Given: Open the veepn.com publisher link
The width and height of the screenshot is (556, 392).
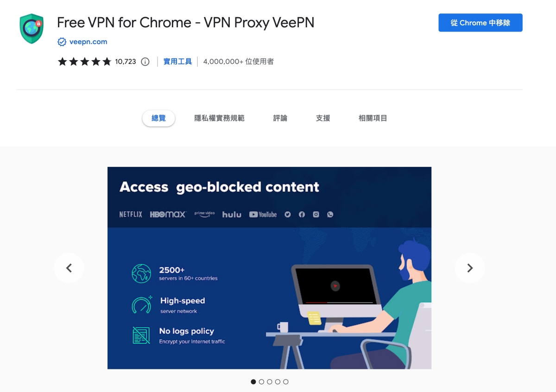Looking at the screenshot, I should coord(88,42).
